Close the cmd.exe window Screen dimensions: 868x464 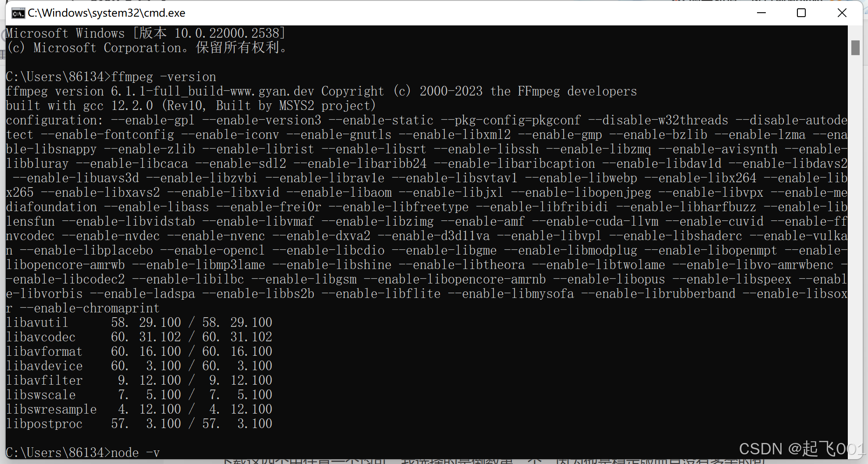click(x=842, y=13)
